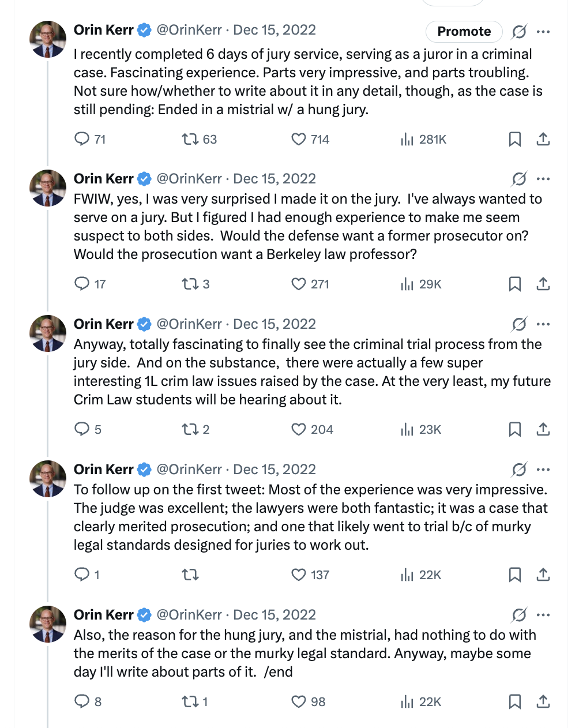View analytics for the first tweet with 281K views
The image size is (579, 728).
tap(408, 139)
